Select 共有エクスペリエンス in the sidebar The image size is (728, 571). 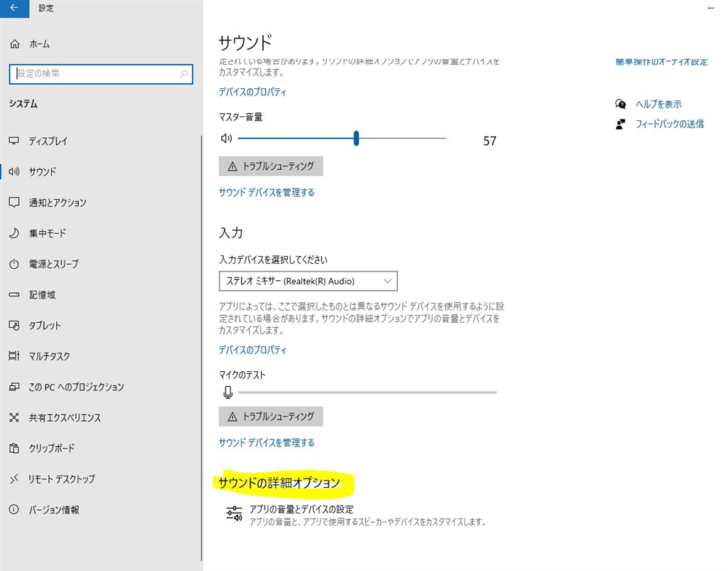click(65, 417)
